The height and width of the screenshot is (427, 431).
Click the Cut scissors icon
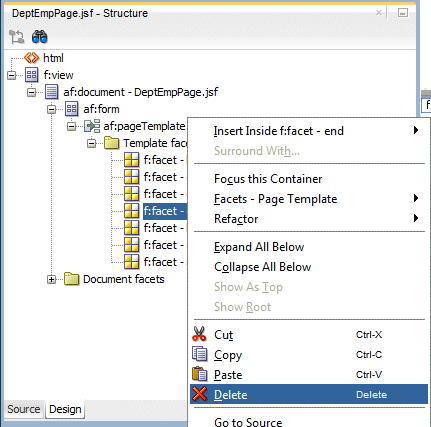(199, 334)
